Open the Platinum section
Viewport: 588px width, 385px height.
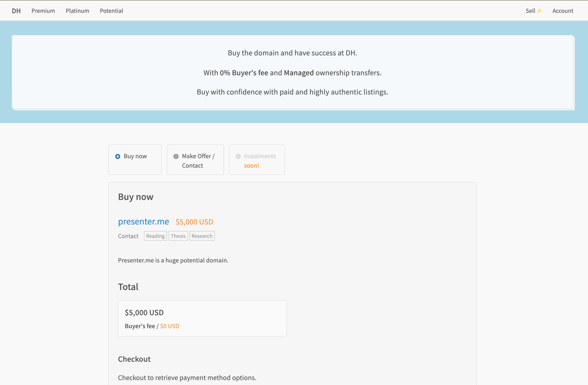point(77,11)
